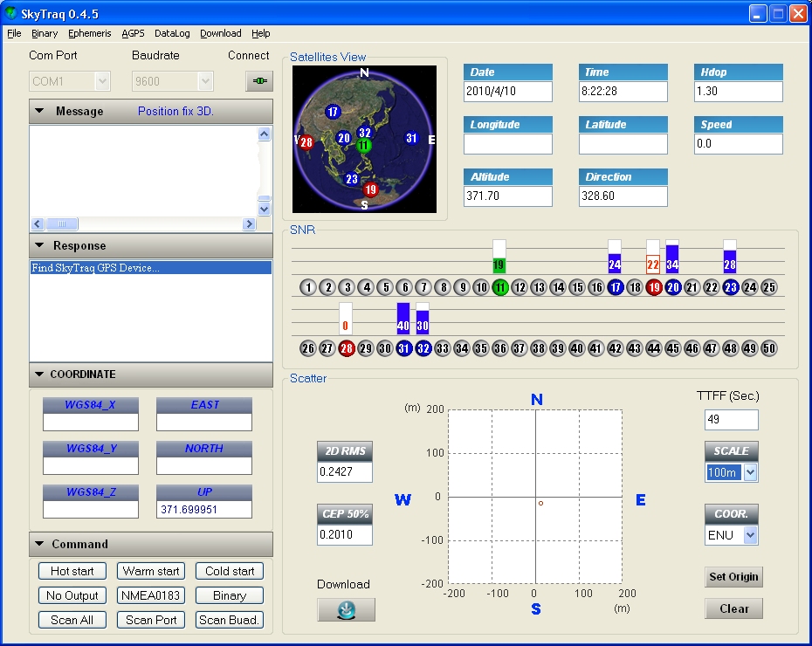Screen dimensions: 812x646
Task: Open the Binary menu
Action: (x=44, y=34)
